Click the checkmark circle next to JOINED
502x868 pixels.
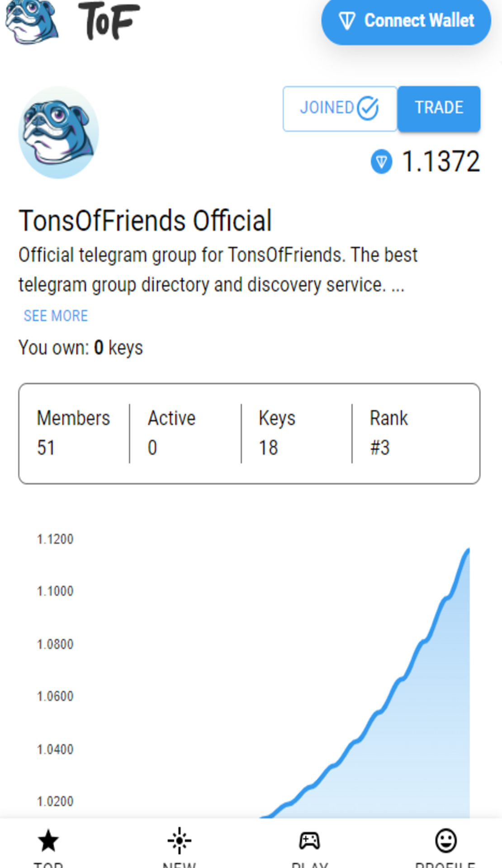tap(368, 108)
